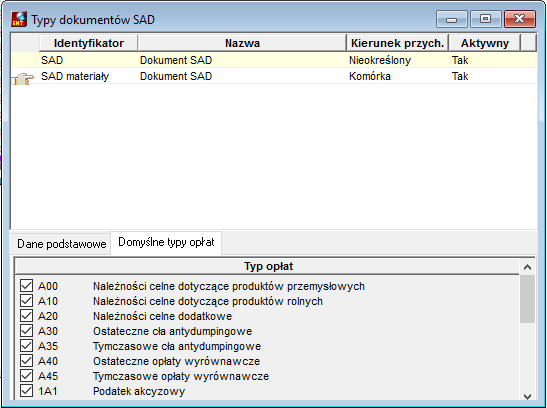Image resolution: width=547 pixels, height=408 pixels.
Task: Click the fee list vertical scrollbar thumb
Action: pyautogui.click(x=527, y=299)
